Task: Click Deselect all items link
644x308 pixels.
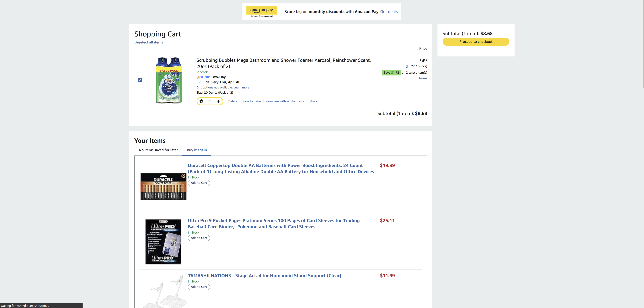Action: 148,42
